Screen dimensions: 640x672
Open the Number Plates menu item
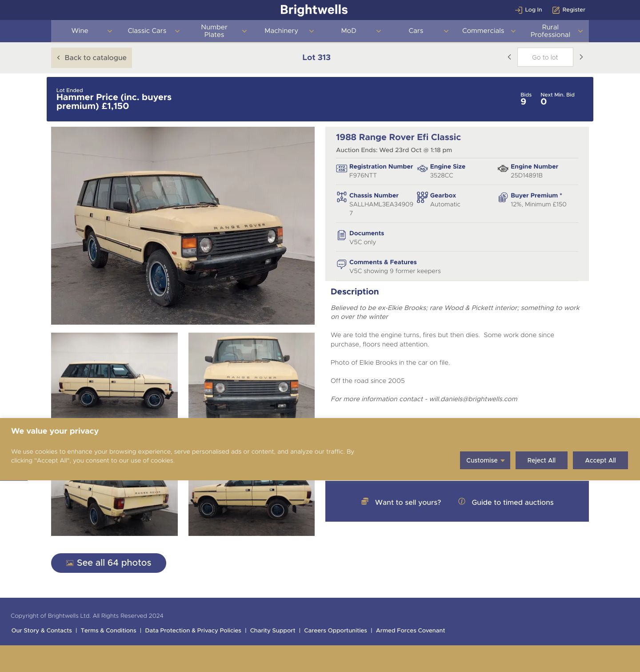[214, 31]
